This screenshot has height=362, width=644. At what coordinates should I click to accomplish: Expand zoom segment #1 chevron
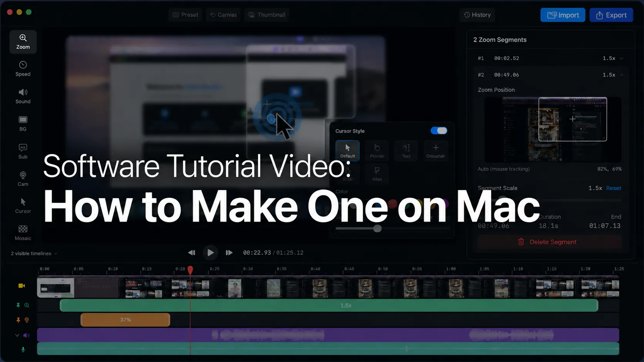click(x=621, y=58)
